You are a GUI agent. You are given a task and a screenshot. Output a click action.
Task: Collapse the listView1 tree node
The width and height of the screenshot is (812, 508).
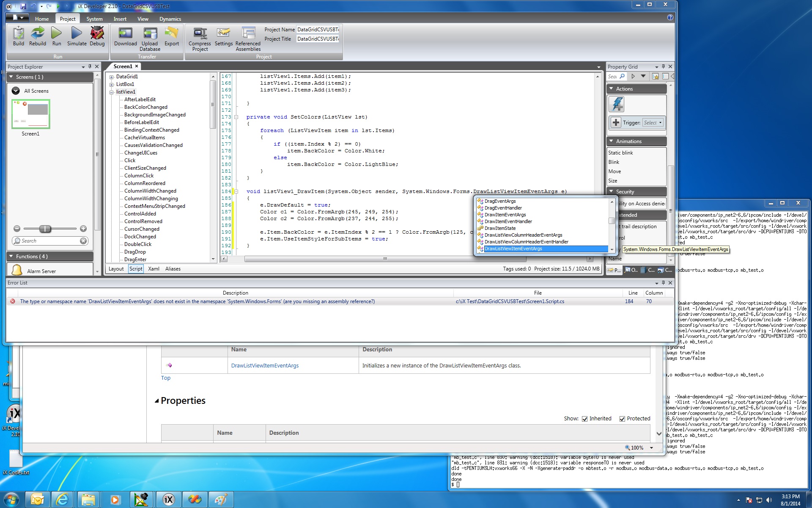pos(112,92)
